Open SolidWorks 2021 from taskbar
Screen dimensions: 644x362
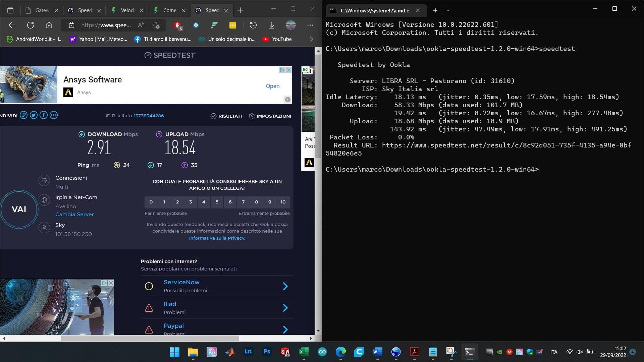[x=285, y=352]
